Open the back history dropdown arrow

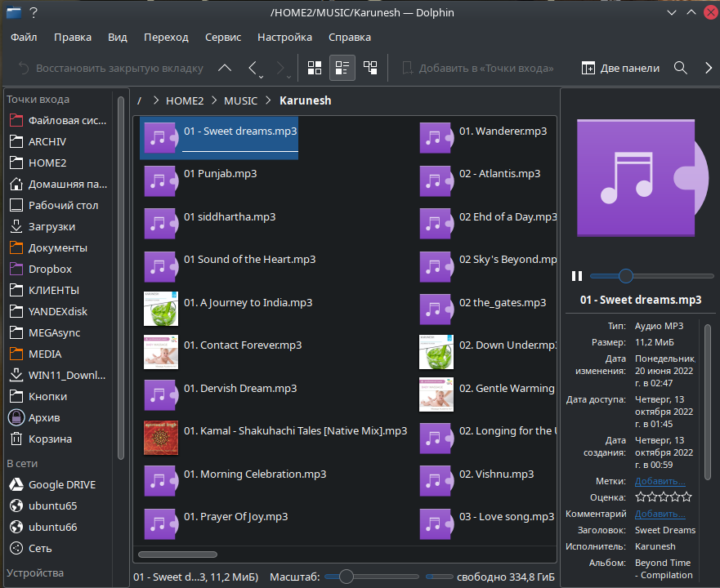(262, 77)
